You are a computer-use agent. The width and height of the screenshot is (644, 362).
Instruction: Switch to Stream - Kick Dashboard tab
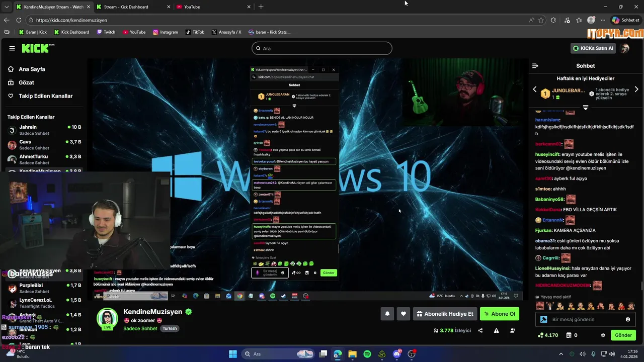click(x=132, y=7)
